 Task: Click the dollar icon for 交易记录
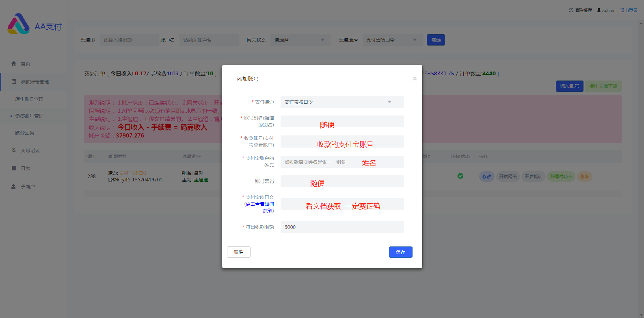click(14, 150)
